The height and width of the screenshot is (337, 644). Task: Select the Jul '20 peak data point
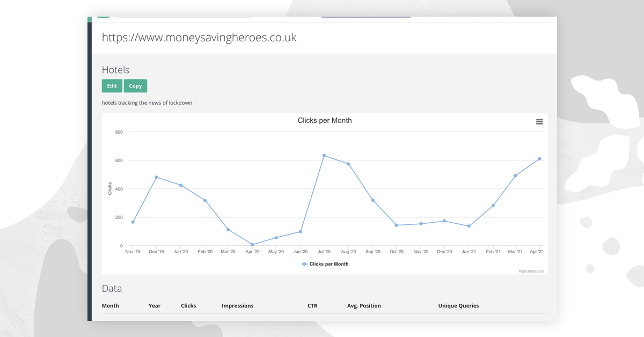(324, 155)
